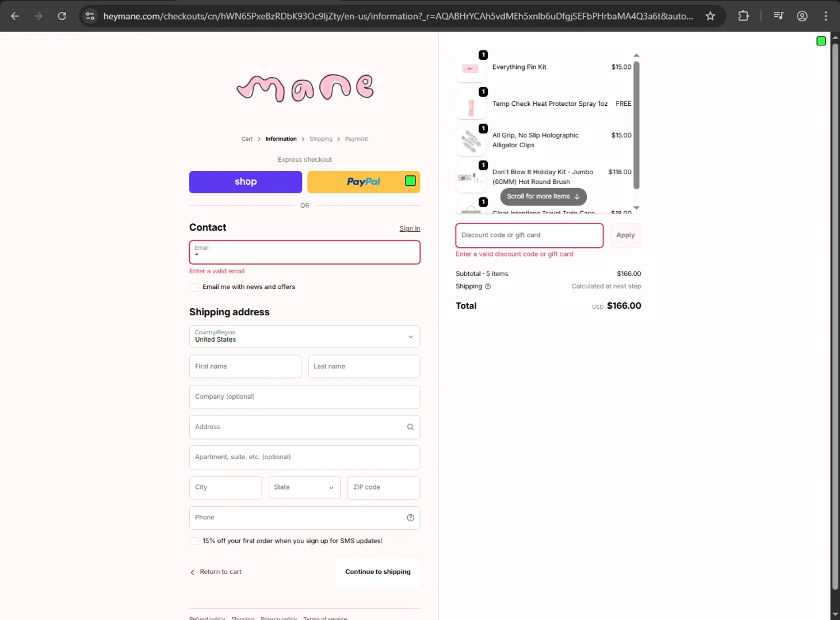Click the Apartment, suite field
840x620 pixels.
pyautogui.click(x=305, y=458)
